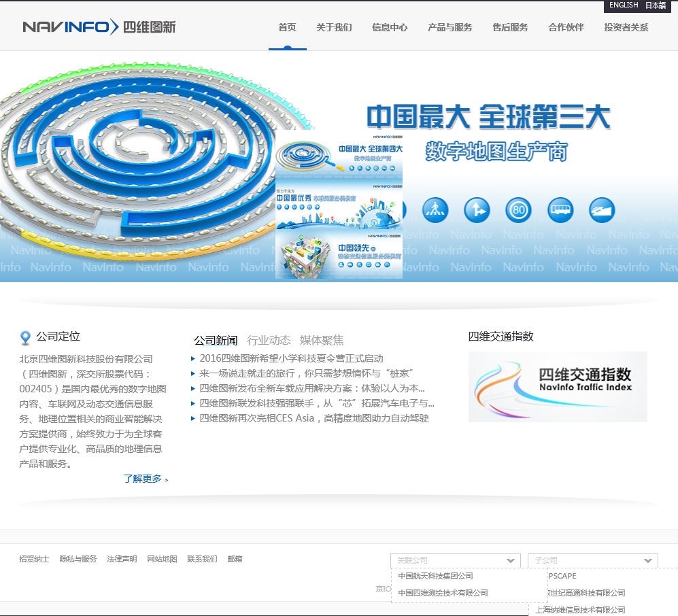Open the 联系我们 footer link
The width and height of the screenshot is (678, 616).
click(203, 559)
